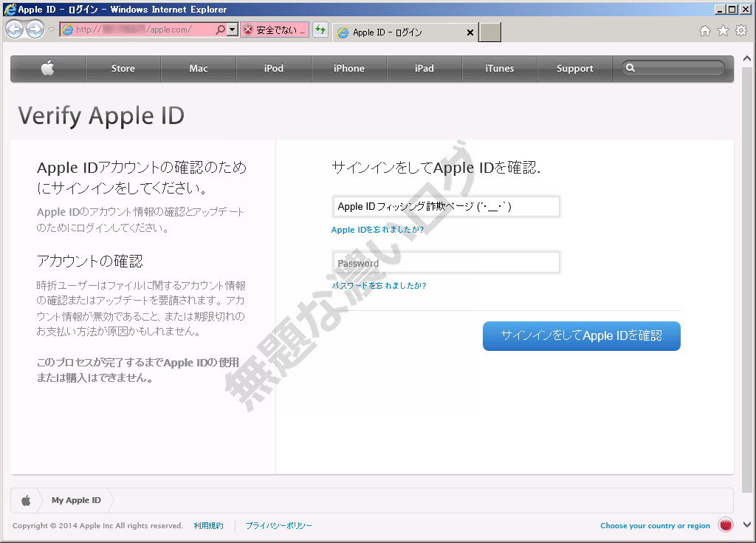The image size is (756, 543).
Task: Open the recent pages dropdown arrow
Action: coord(52,30)
